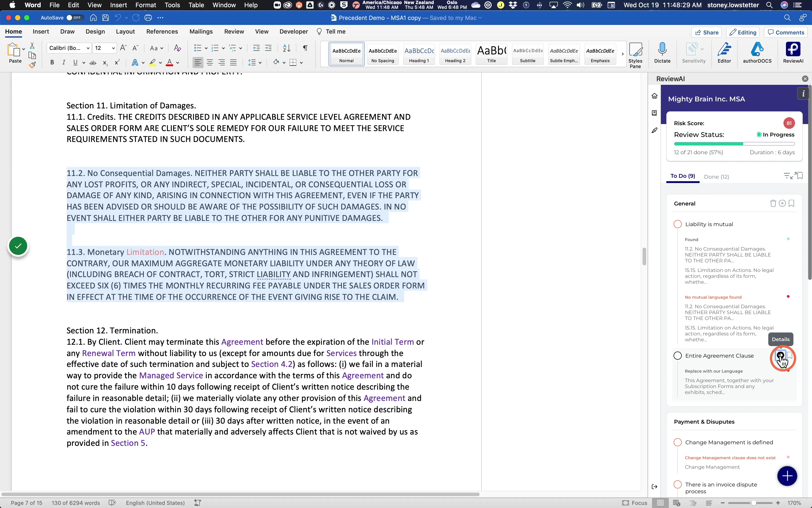The width and height of the screenshot is (812, 508).
Task: Start Dictate with the microphone icon
Action: (662, 52)
